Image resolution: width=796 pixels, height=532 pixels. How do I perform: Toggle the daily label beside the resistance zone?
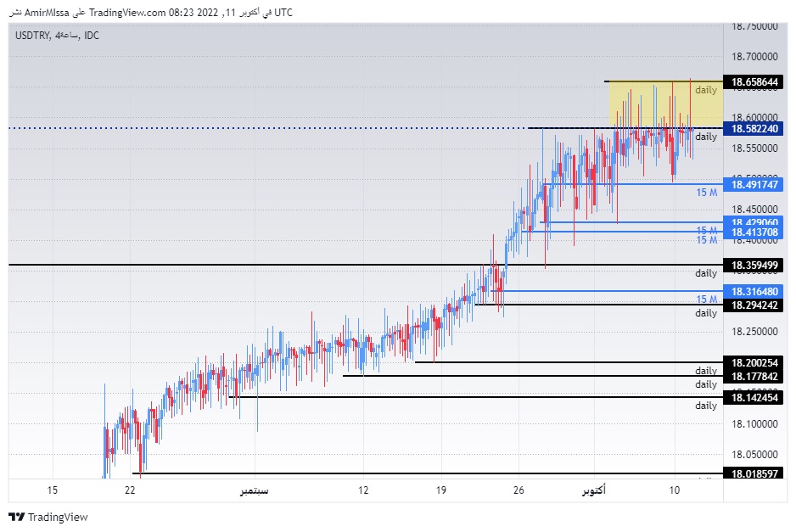(704, 88)
